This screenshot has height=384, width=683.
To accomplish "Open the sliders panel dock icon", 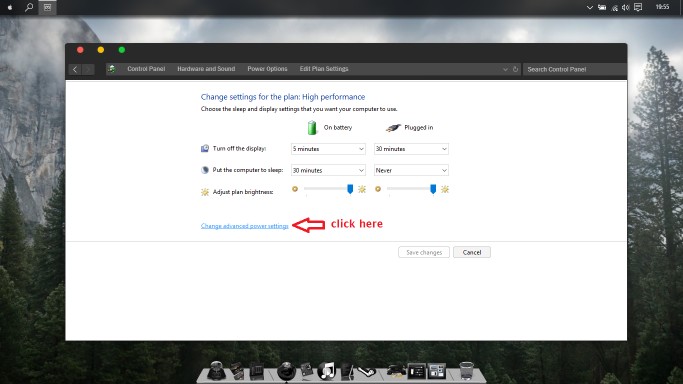I will 416,371.
